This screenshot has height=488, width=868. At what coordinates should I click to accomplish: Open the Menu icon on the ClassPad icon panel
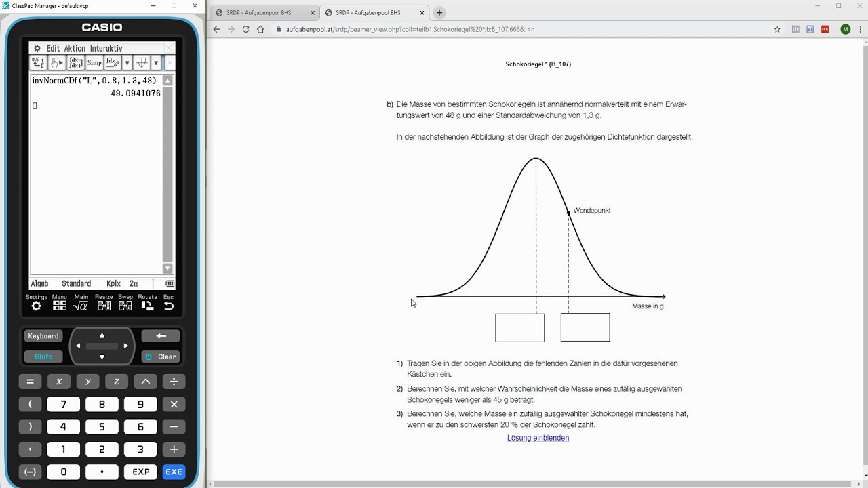point(60,306)
